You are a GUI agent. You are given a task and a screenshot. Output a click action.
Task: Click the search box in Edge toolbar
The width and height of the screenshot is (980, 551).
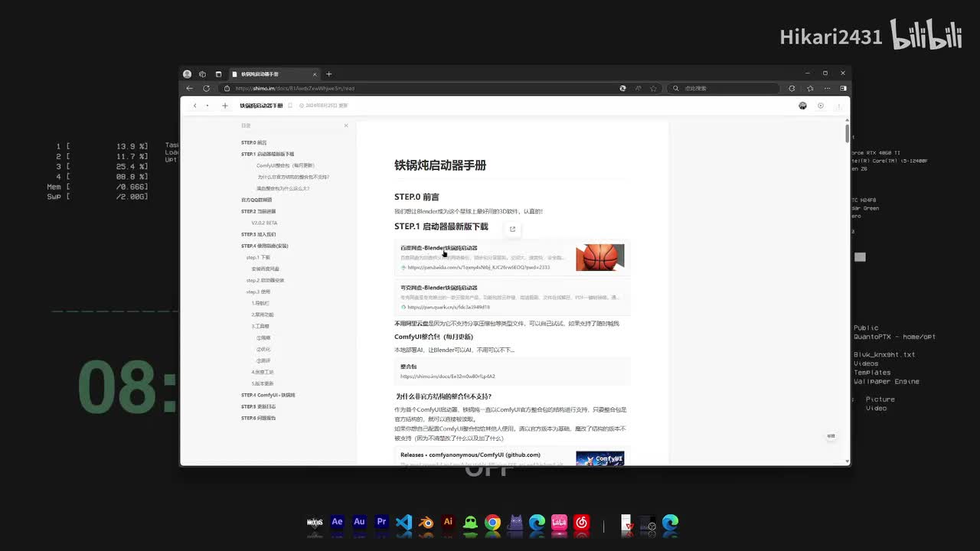724,88
